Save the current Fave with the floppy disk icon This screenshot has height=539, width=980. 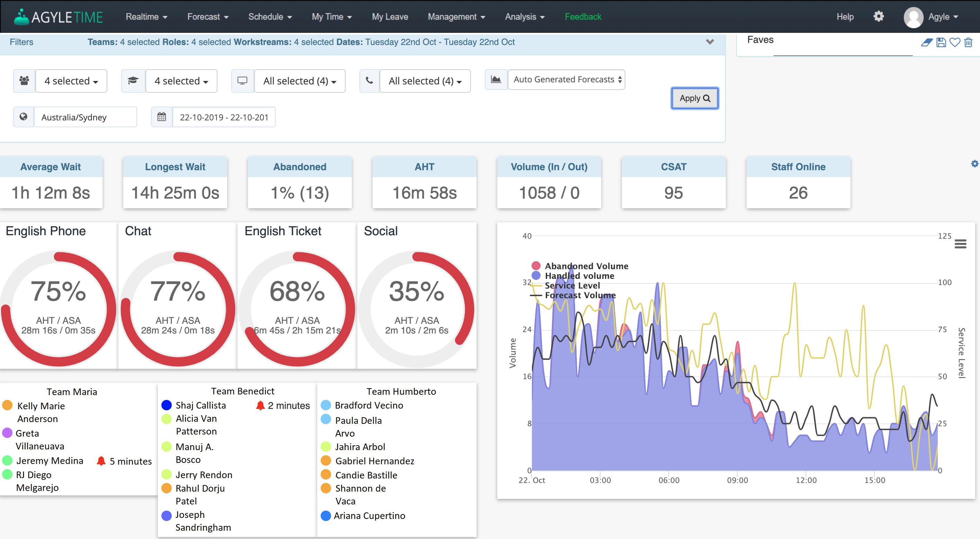click(x=941, y=42)
